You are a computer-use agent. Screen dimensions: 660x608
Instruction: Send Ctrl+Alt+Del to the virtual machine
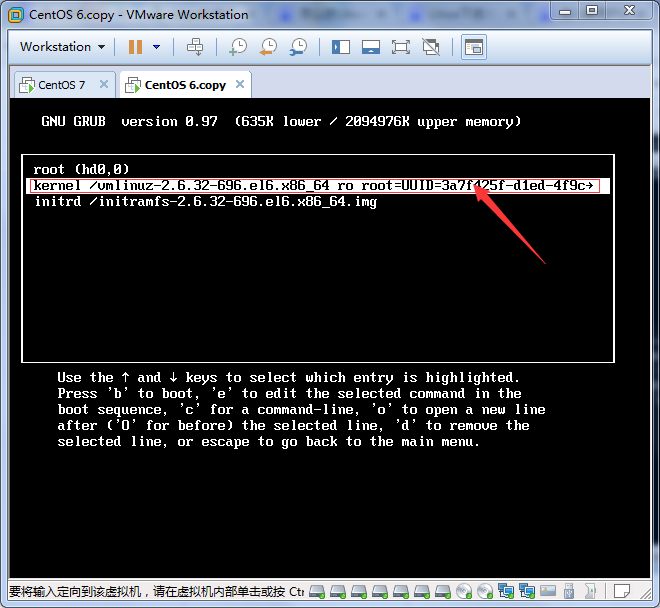(x=195, y=47)
